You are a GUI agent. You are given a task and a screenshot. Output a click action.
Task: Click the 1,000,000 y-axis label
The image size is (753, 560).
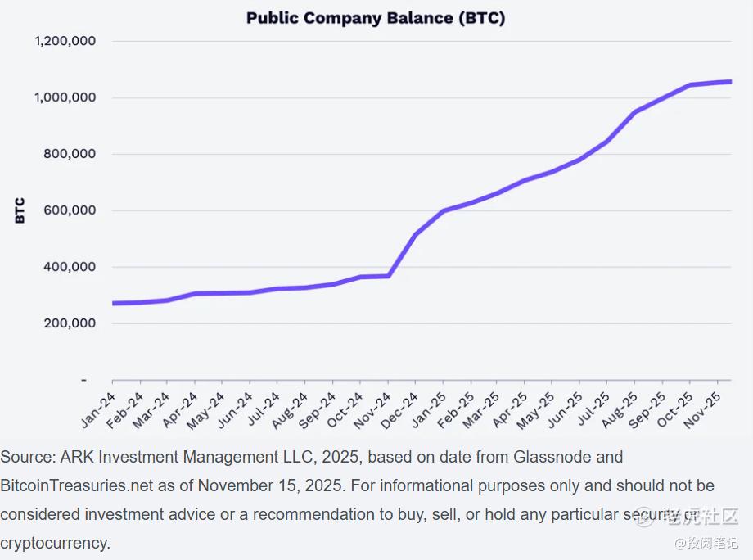65,97
